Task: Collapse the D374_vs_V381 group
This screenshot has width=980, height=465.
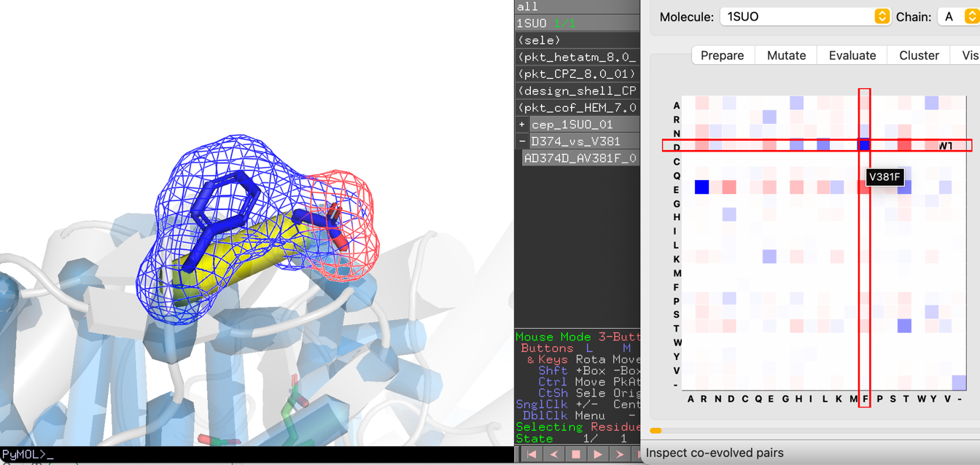Action: click(522, 141)
